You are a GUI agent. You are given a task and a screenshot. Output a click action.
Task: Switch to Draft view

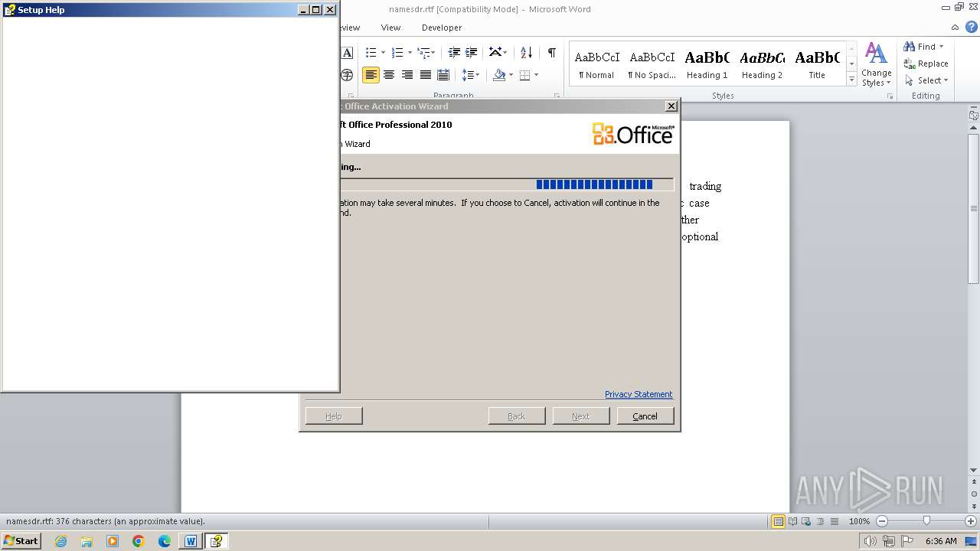[833, 521]
